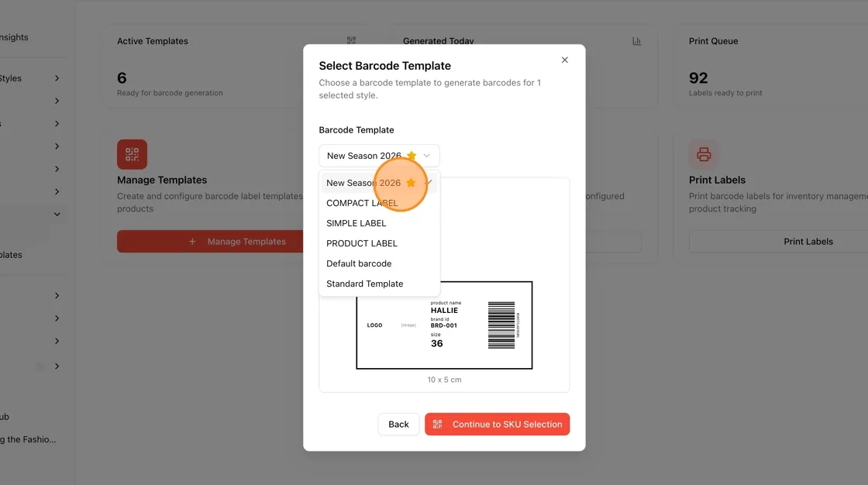Close the Select Barcode Template dialog
868x485 pixels.
pyautogui.click(x=565, y=60)
